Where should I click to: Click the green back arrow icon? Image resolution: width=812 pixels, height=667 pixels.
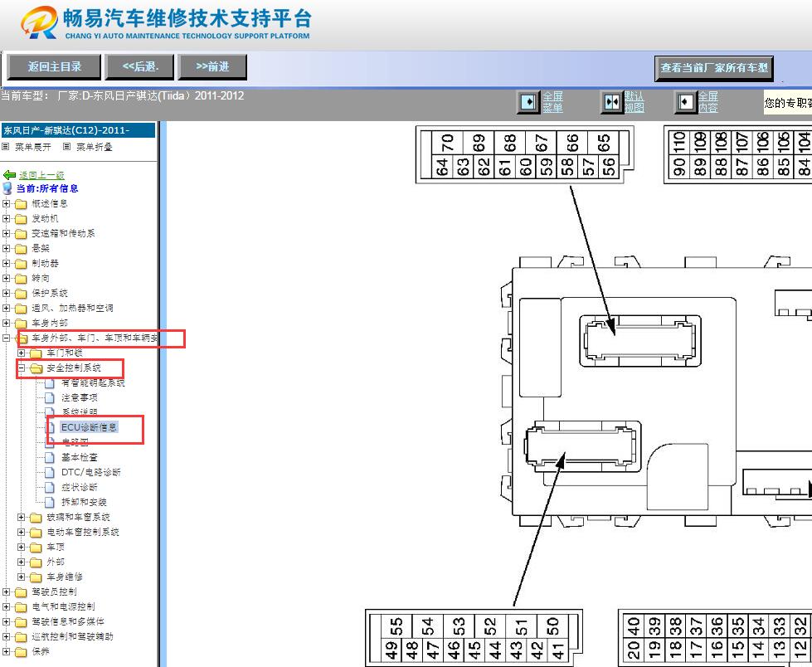pos(9,175)
